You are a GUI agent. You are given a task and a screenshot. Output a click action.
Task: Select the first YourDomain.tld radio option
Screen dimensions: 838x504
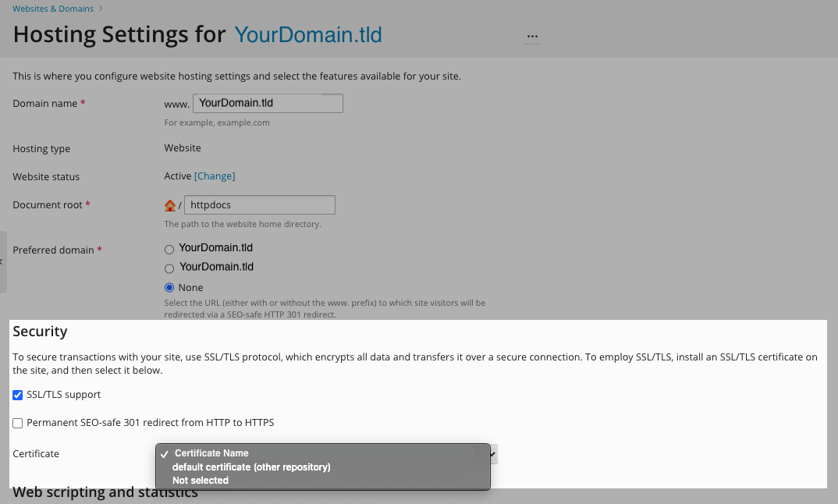(169, 249)
